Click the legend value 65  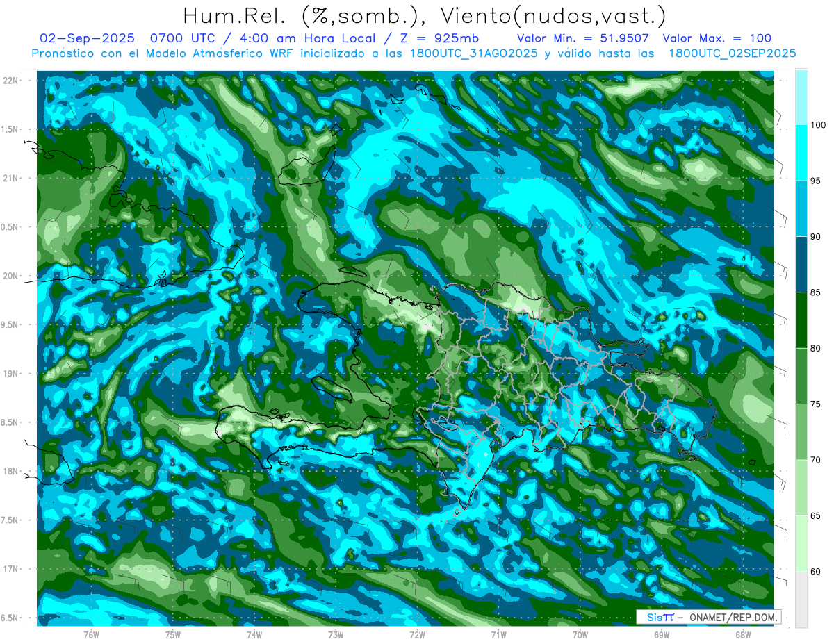point(816,515)
